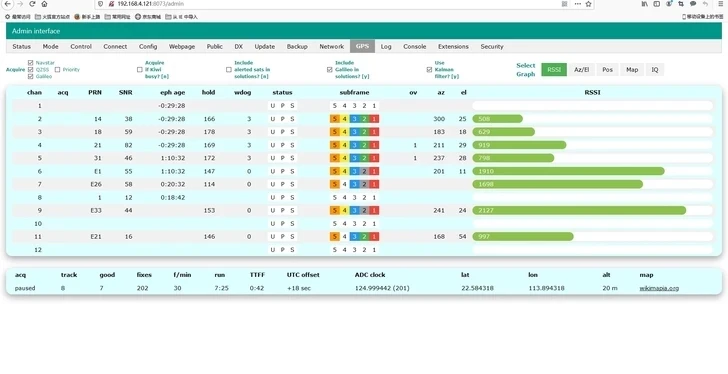The image size is (728, 374).
Task: Click the RSSI bar showing 1910
Action: (x=568, y=171)
